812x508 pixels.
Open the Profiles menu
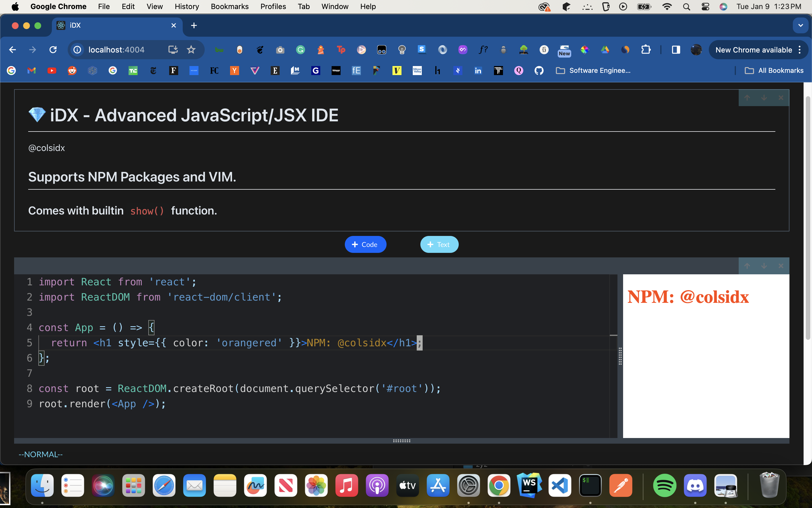coord(273,6)
